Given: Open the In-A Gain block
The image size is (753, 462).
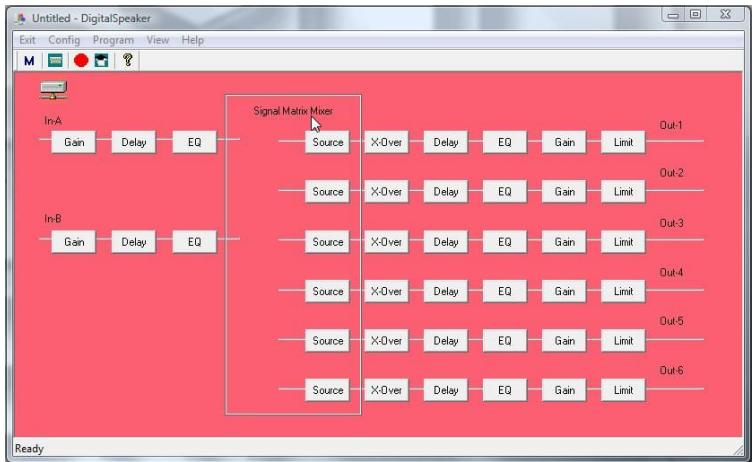Looking at the screenshot, I should [x=74, y=142].
